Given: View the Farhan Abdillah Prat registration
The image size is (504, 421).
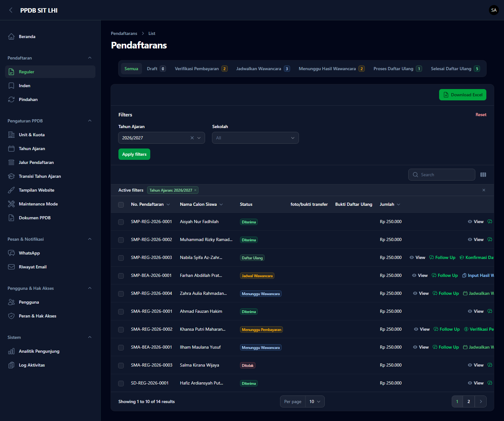Looking at the screenshot, I should coord(420,275).
